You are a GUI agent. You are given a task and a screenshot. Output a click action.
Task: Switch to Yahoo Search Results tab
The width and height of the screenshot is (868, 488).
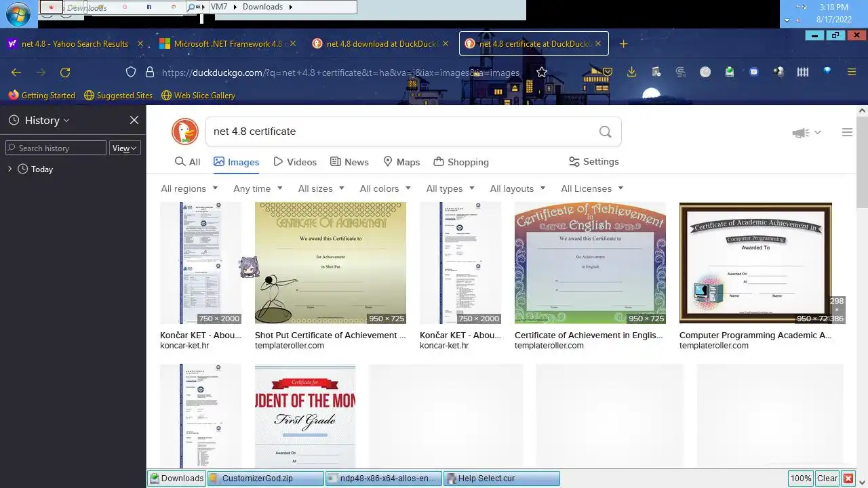[75, 43]
